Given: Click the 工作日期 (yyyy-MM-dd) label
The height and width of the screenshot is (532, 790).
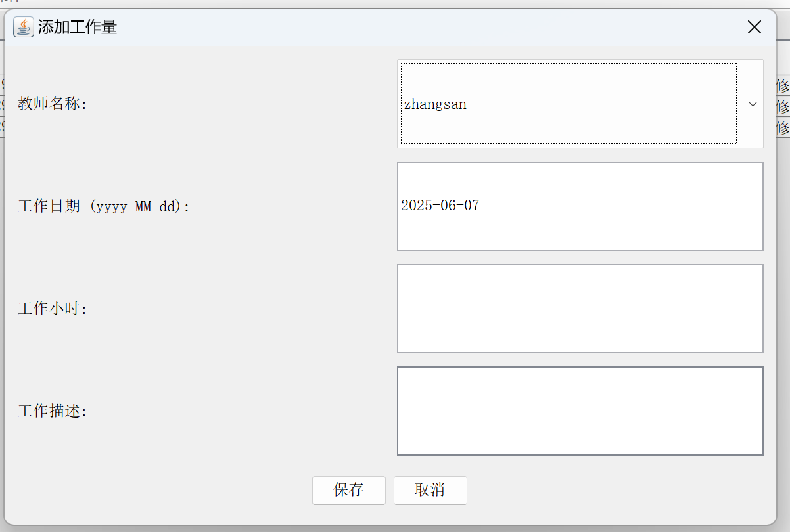Looking at the screenshot, I should point(104,206).
